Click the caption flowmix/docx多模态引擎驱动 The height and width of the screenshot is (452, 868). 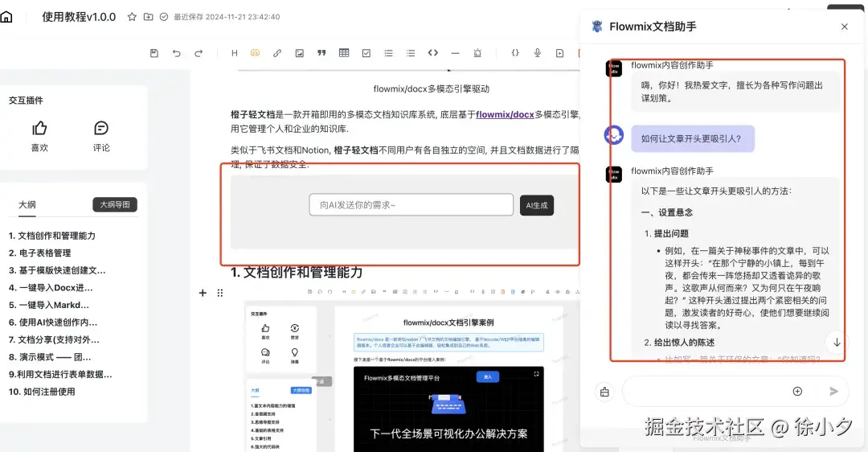[x=432, y=88]
